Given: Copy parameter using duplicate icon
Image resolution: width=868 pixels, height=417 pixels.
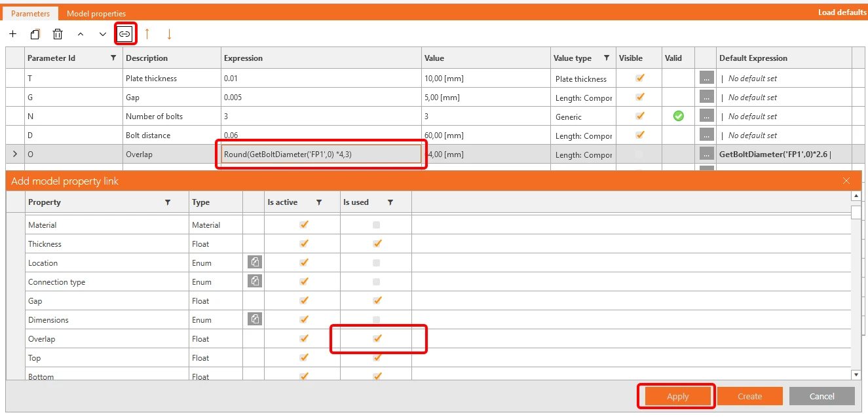Looking at the screenshot, I should tap(35, 34).
